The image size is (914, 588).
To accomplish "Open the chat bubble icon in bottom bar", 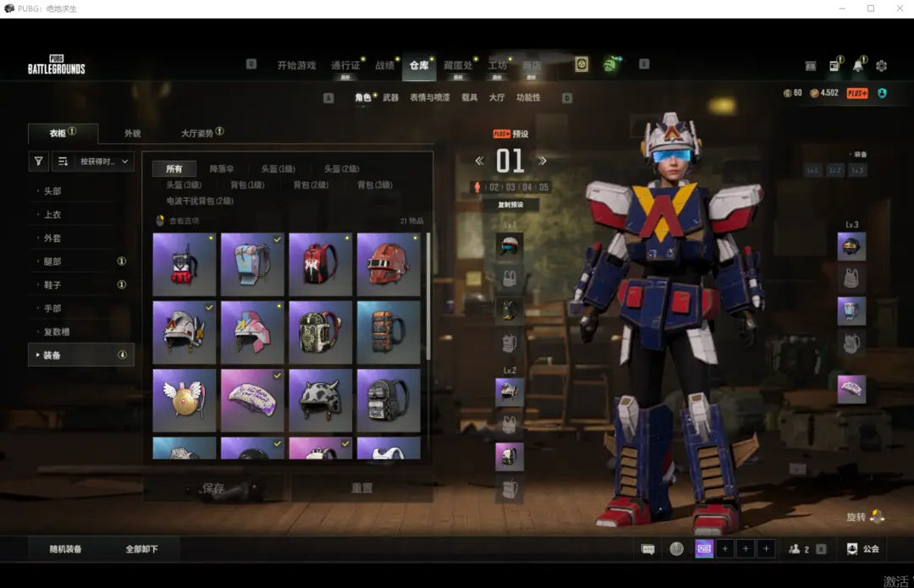I will 647,549.
